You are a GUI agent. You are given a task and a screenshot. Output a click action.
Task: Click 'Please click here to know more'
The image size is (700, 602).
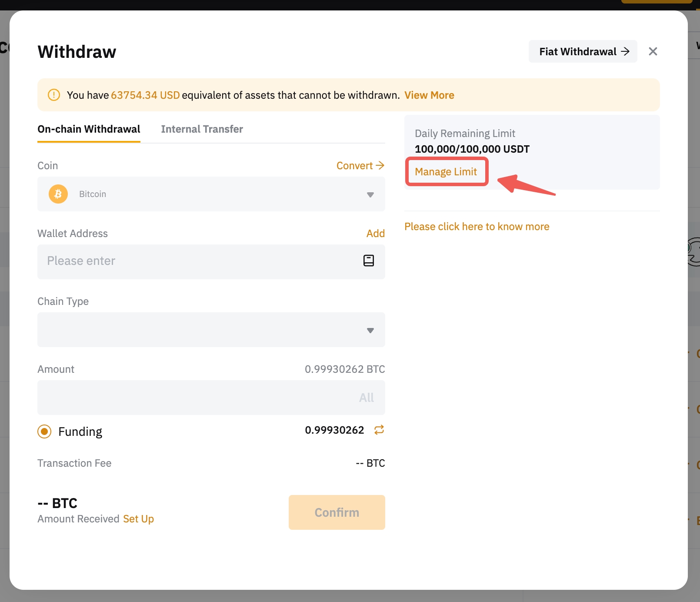pyautogui.click(x=477, y=227)
